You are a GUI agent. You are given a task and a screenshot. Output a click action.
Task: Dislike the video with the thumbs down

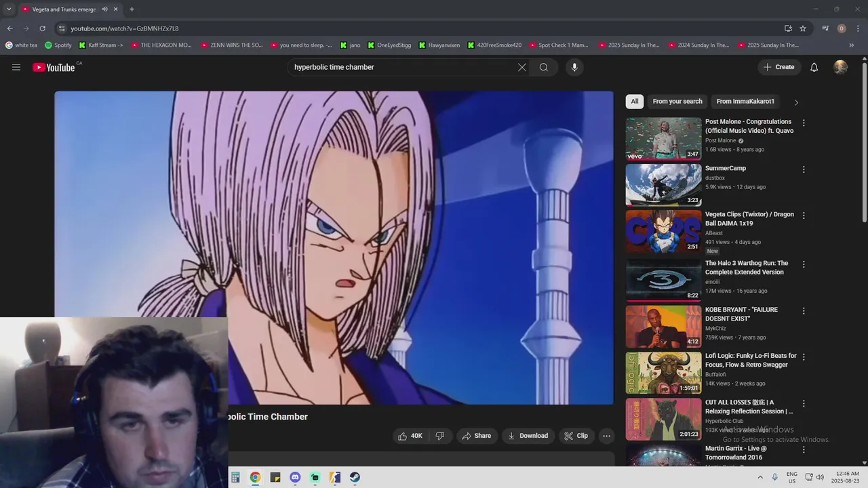point(440,436)
